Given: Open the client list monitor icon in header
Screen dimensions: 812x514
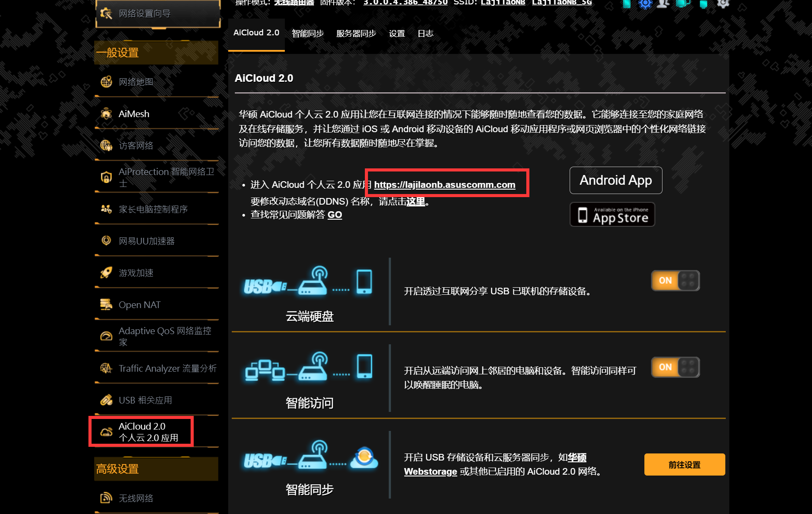Looking at the screenshot, I should tap(683, 4).
